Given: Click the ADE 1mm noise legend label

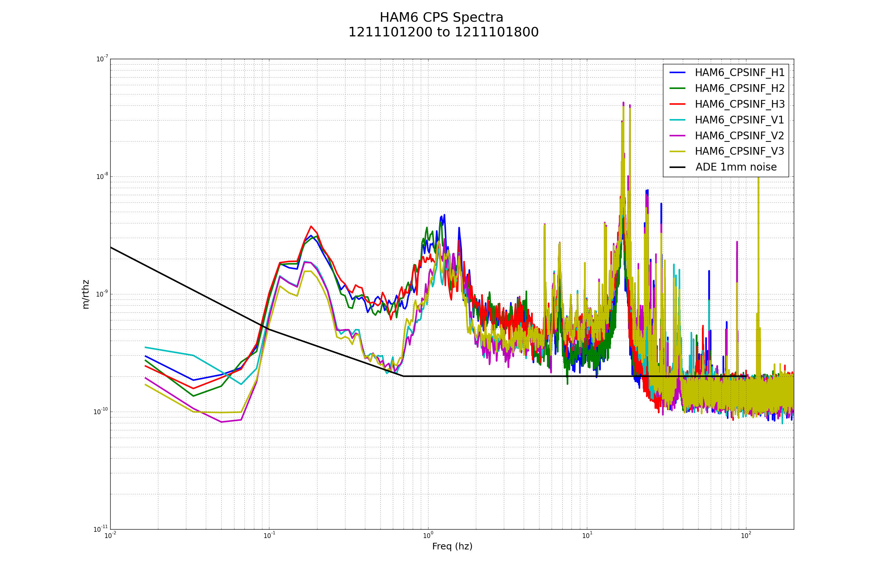Looking at the screenshot, I should (736, 167).
